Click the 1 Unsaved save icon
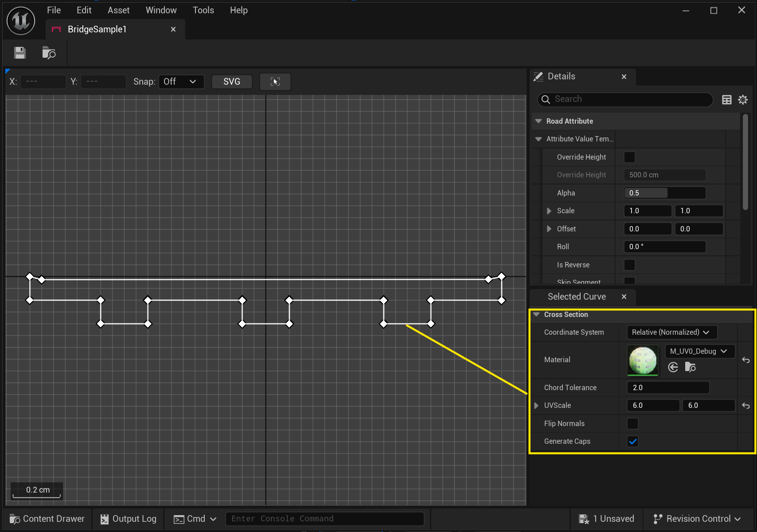This screenshot has width=757, height=532. 584,519
